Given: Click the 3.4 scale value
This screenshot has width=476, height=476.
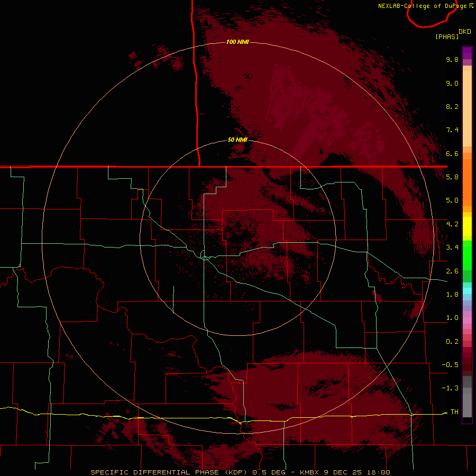Looking at the screenshot, I should point(452,248).
